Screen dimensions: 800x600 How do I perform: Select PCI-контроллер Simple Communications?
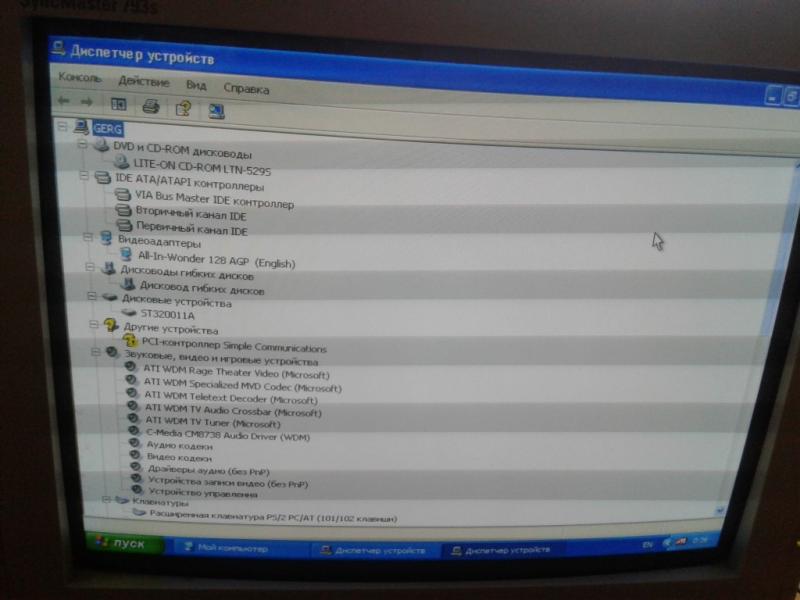234,345
